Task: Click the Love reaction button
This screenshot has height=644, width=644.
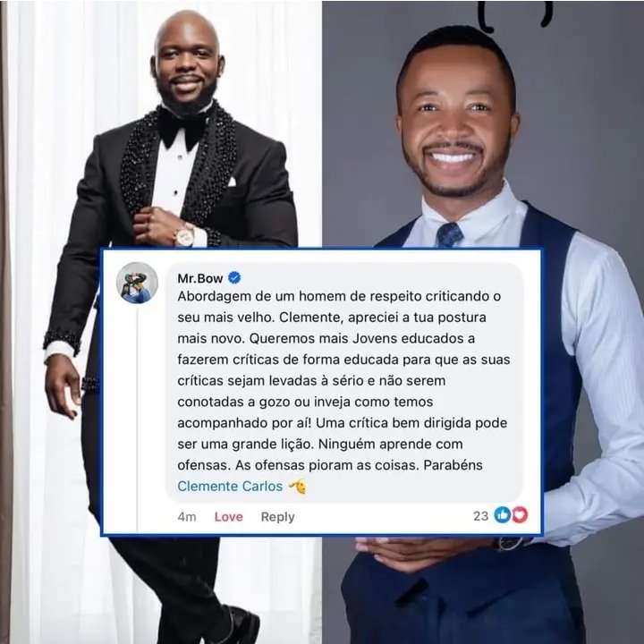Action: point(228,517)
